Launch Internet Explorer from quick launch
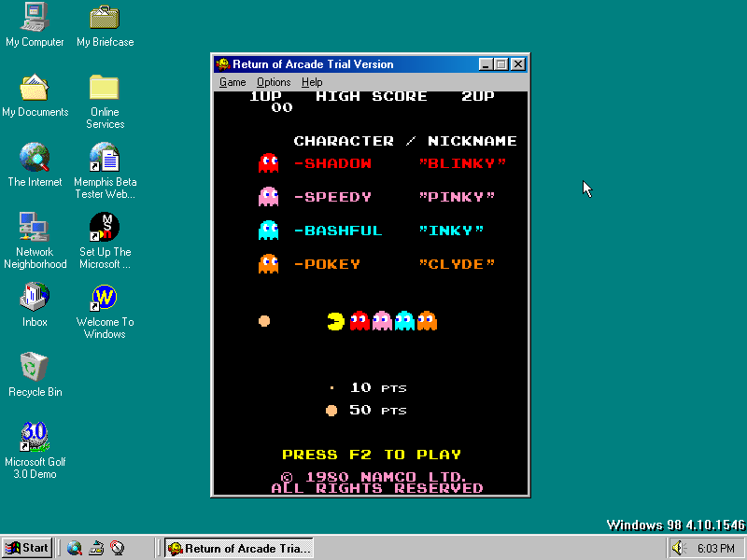Screen dimensions: 747x560 pyautogui.click(x=75, y=548)
